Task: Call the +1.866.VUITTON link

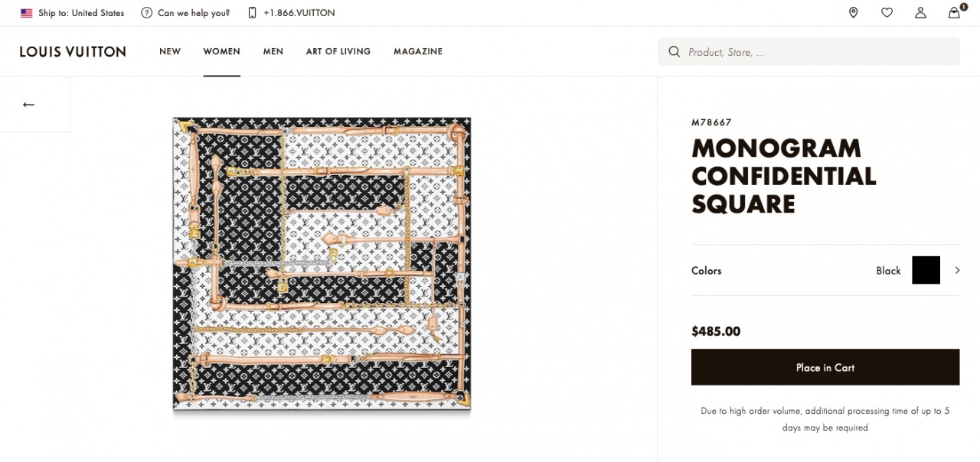Action: pos(299,13)
